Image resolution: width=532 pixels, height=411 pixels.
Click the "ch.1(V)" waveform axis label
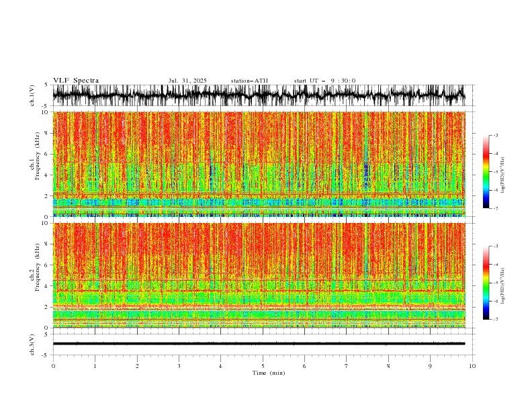tap(32, 95)
